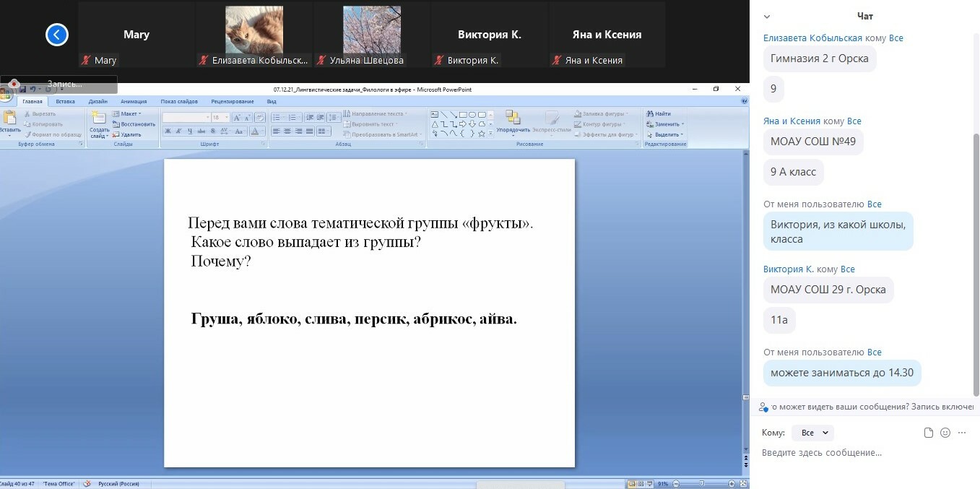Switch to the Анимация tab

click(x=133, y=102)
